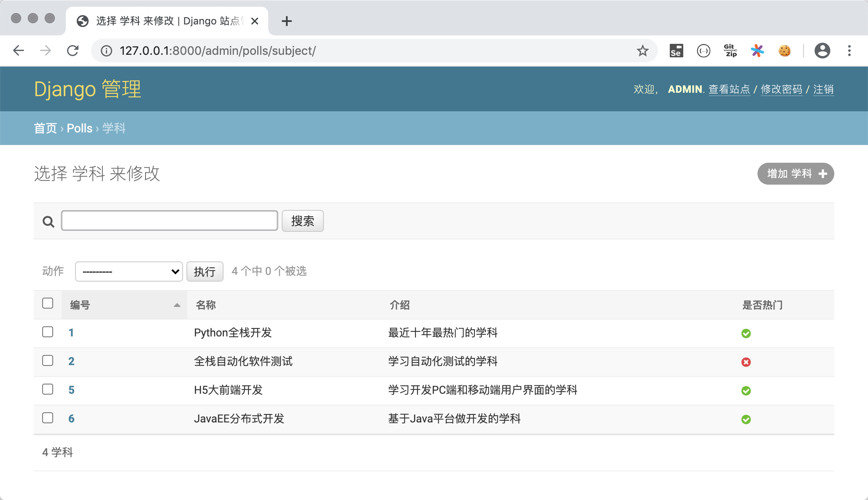Bookmark the page with the star icon
868x500 pixels.
point(642,51)
